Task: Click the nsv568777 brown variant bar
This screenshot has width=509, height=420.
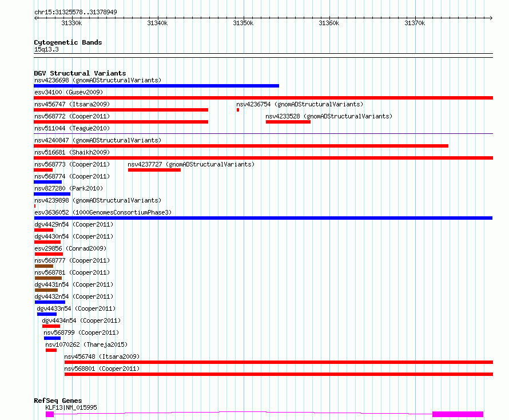Action: pos(44,266)
